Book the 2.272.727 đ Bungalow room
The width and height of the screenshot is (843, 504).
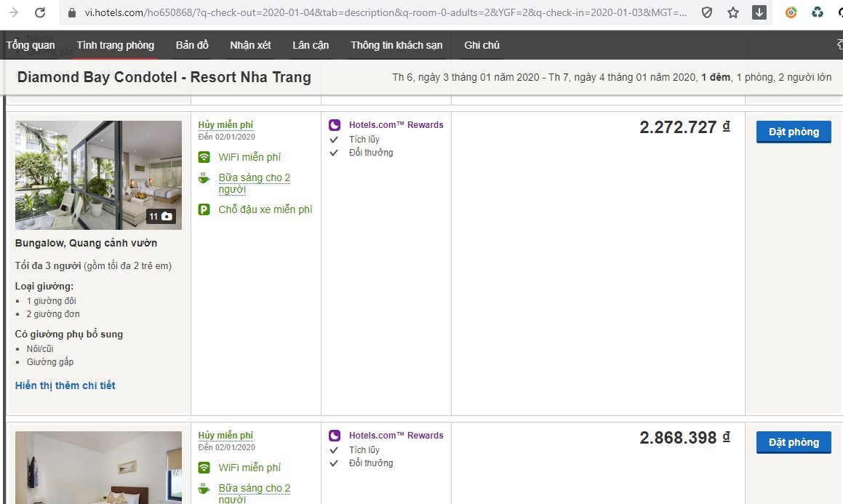794,132
